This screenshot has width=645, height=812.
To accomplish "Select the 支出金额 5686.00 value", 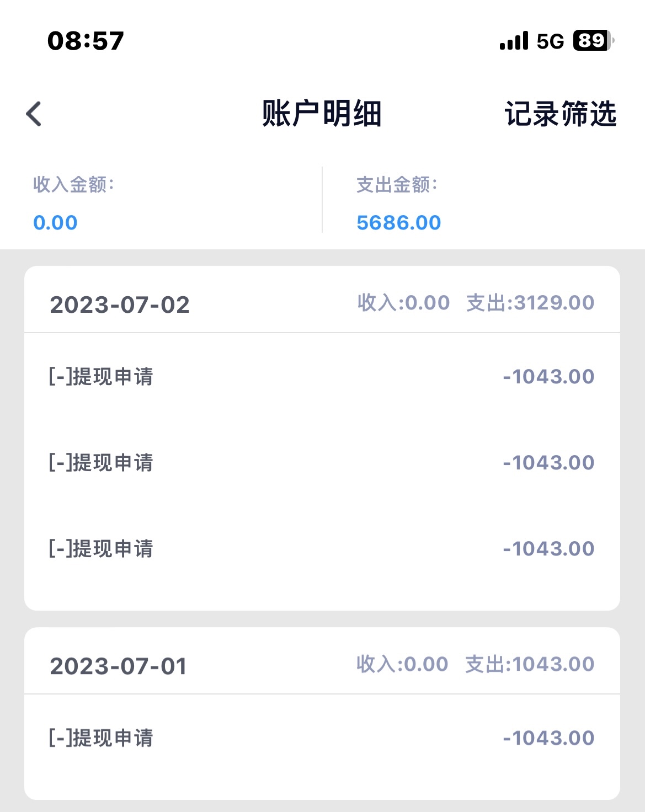I will (398, 223).
